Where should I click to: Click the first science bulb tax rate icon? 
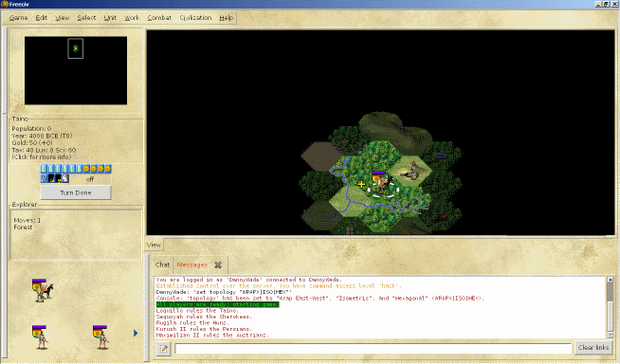(x=44, y=169)
